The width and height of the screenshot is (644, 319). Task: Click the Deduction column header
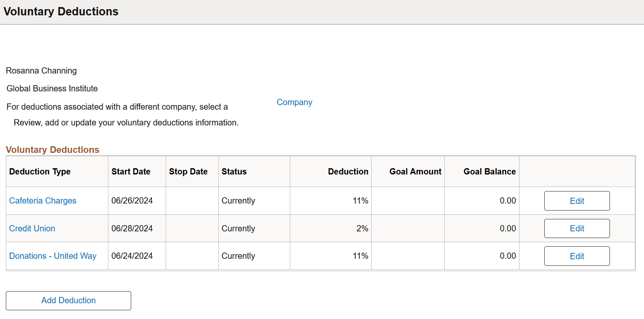pyautogui.click(x=348, y=171)
